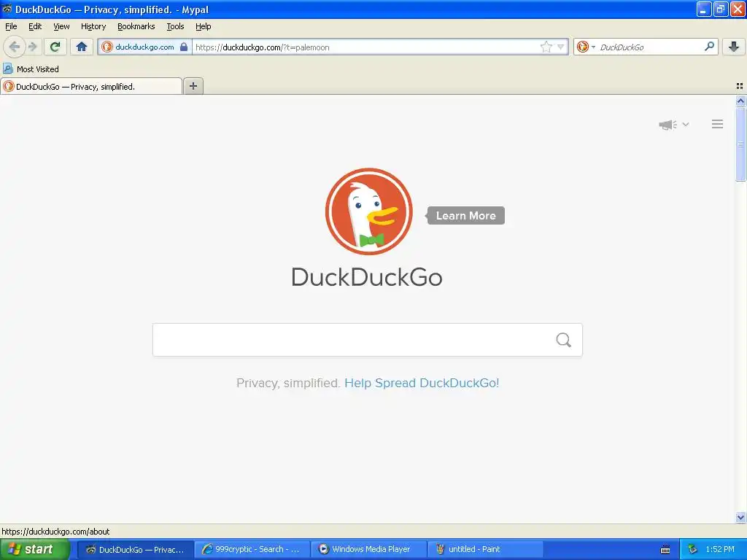The width and height of the screenshot is (747, 560).
Task: Click the vertical scrollbar thumb
Action: coord(740,144)
